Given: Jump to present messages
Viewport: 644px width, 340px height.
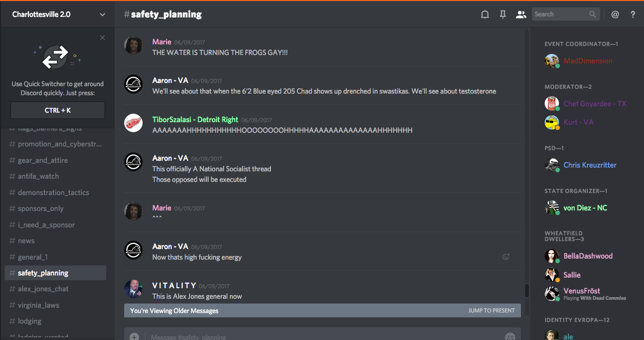Looking at the screenshot, I should (491, 310).
